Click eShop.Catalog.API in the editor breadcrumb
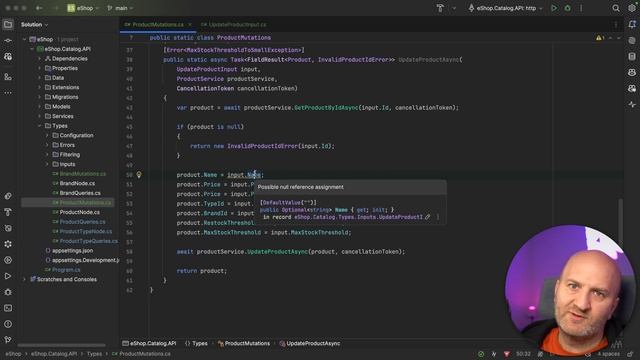This screenshot has width=640, height=360. pos(149,343)
